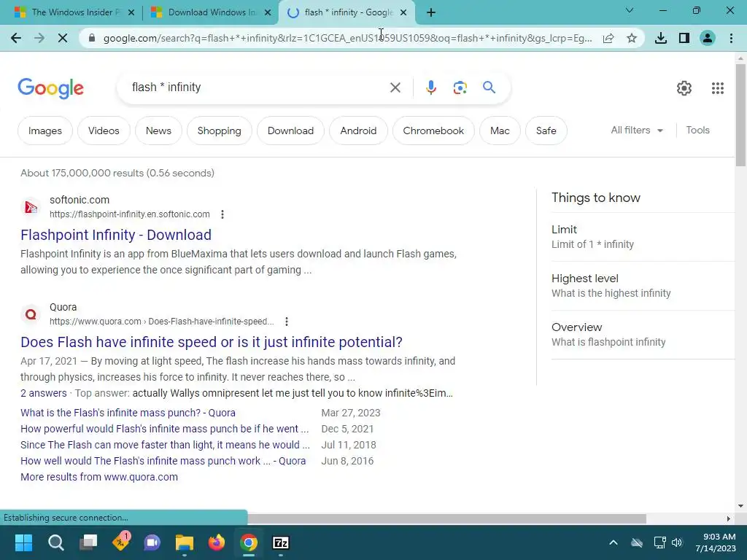Screen dimensions: 747x560
Task: Click the horizontal scrollbar at the bottom
Action: pyautogui.click(x=447, y=518)
